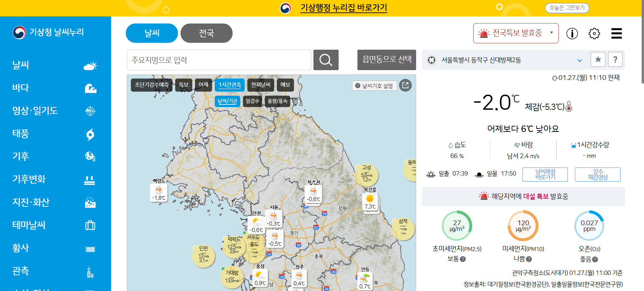
Task: Switch to the 날씨 tab
Action: (152, 33)
